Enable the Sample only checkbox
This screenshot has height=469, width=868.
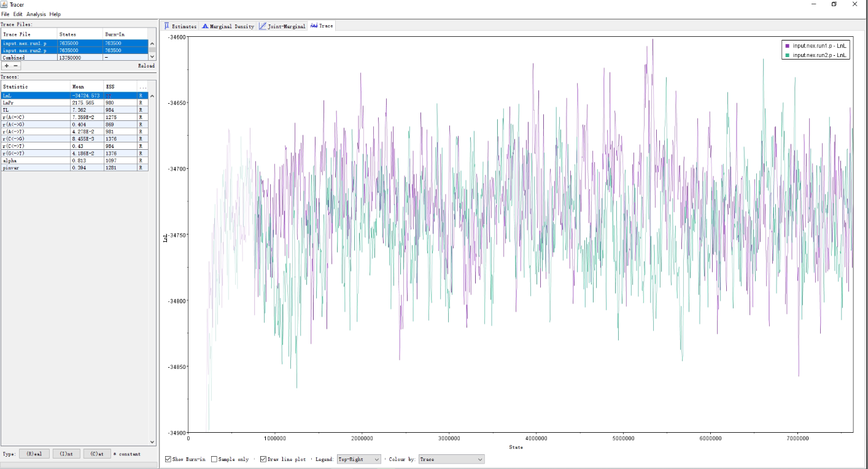click(x=214, y=459)
